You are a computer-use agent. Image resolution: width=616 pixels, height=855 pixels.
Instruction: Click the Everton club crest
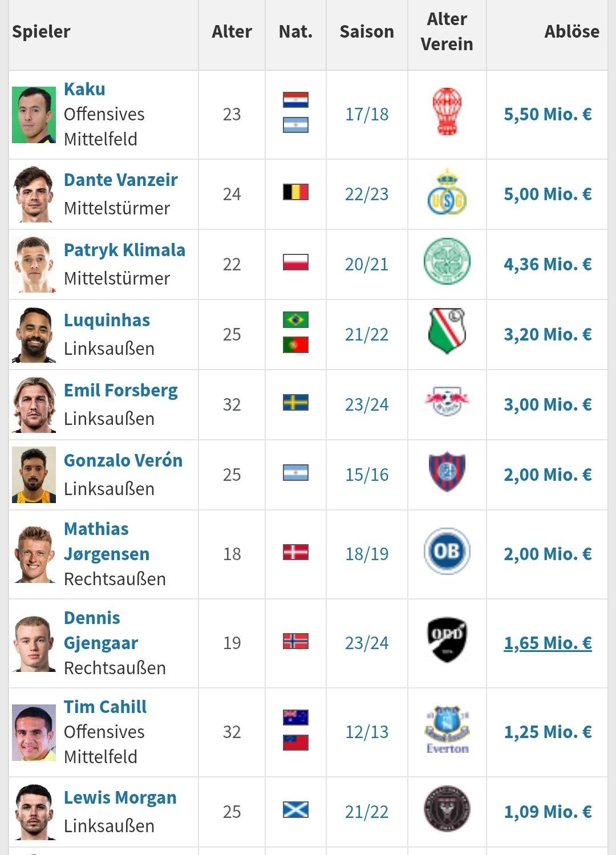(447, 730)
